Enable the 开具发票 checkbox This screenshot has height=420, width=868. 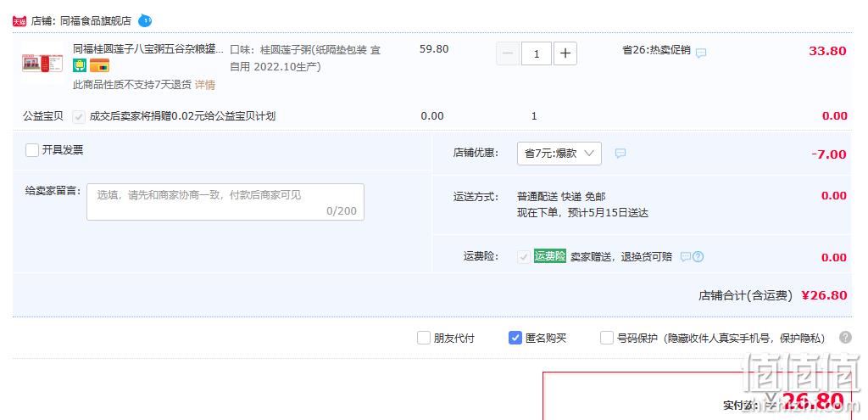pos(32,150)
